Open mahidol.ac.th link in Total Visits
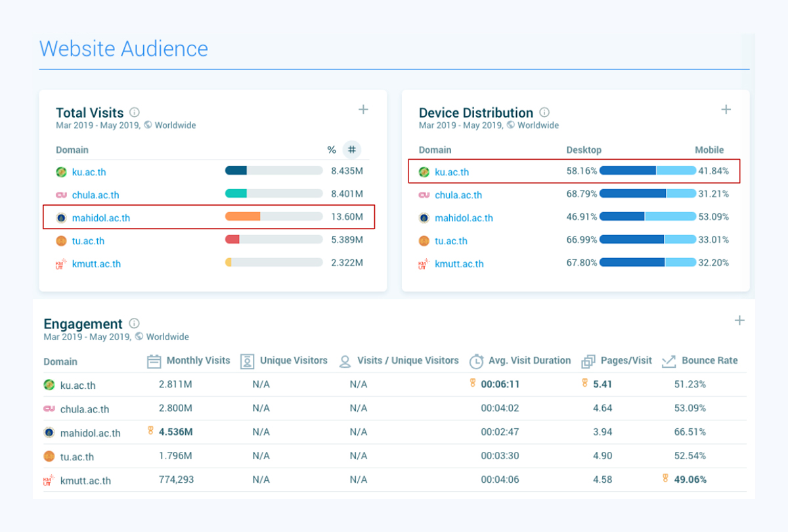788x532 pixels. click(100, 218)
